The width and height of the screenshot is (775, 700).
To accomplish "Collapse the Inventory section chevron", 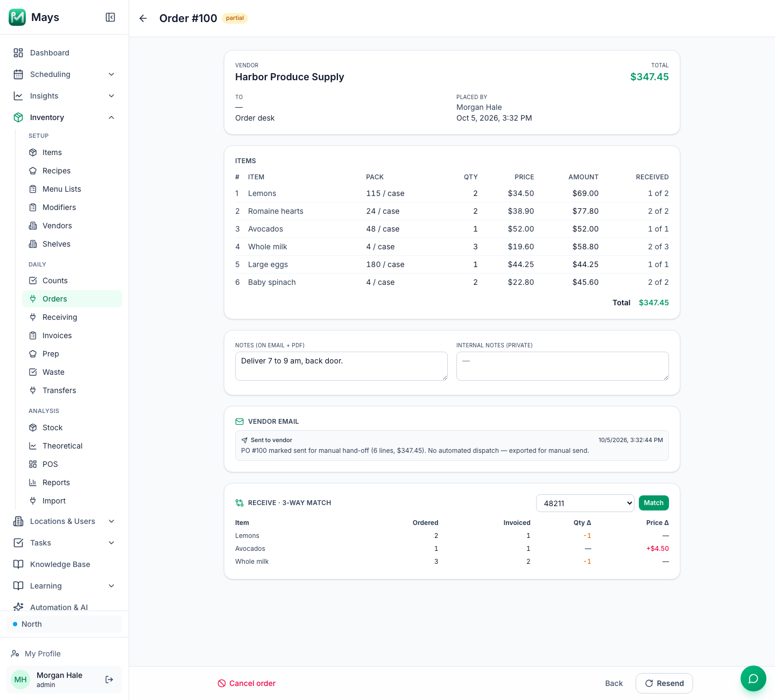I will [111, 117].
